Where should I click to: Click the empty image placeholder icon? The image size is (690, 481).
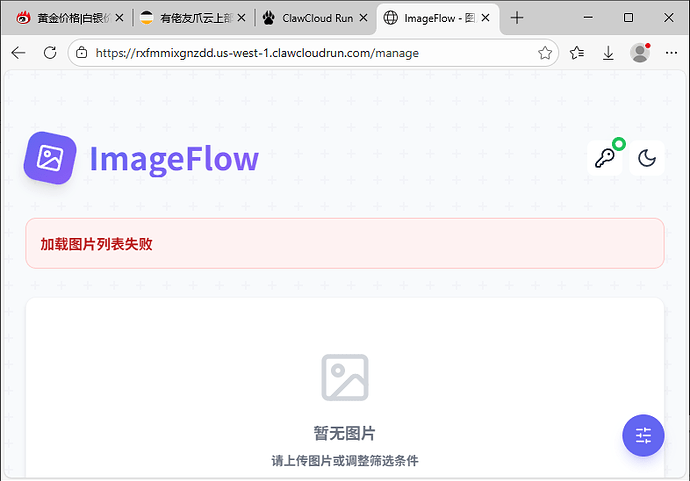[345, 378]
